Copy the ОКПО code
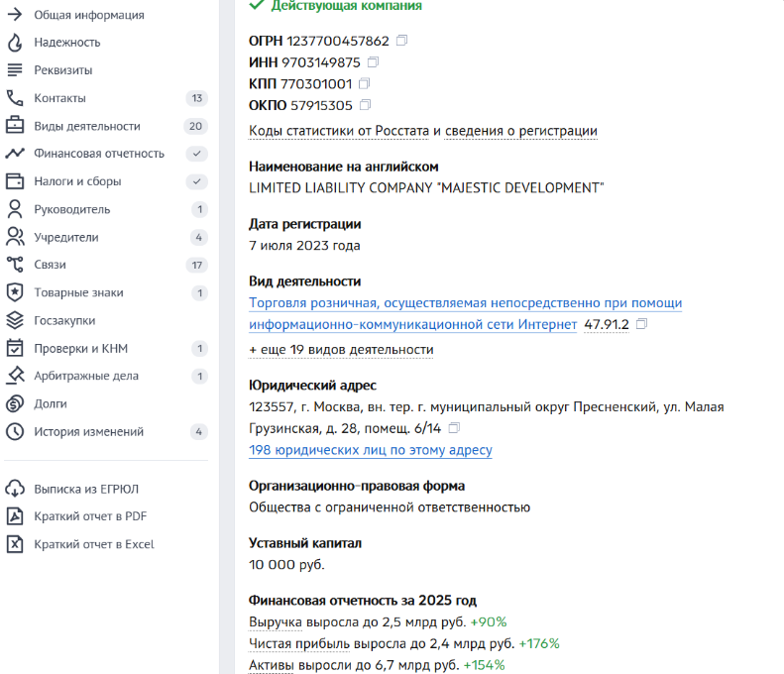The image size is (784, 674). [x=366, y=104]
